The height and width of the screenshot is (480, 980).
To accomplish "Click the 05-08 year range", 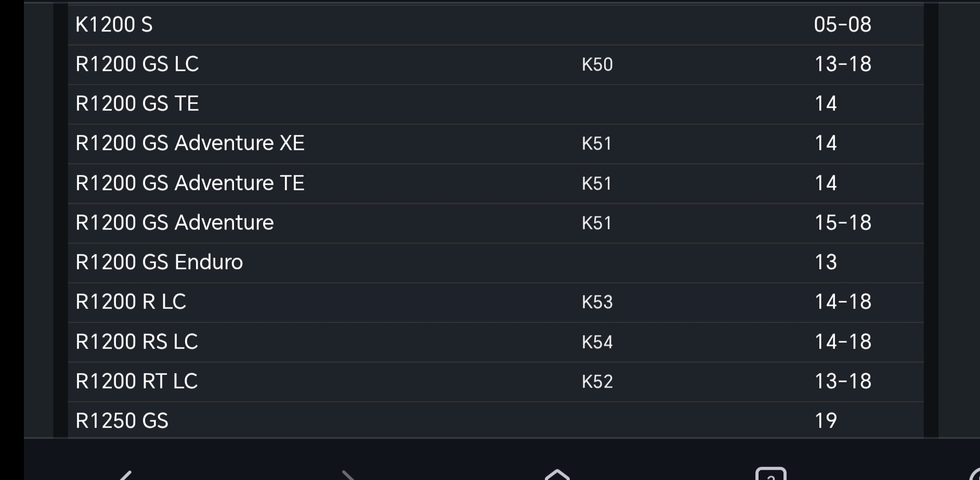I will click(842, 24).
